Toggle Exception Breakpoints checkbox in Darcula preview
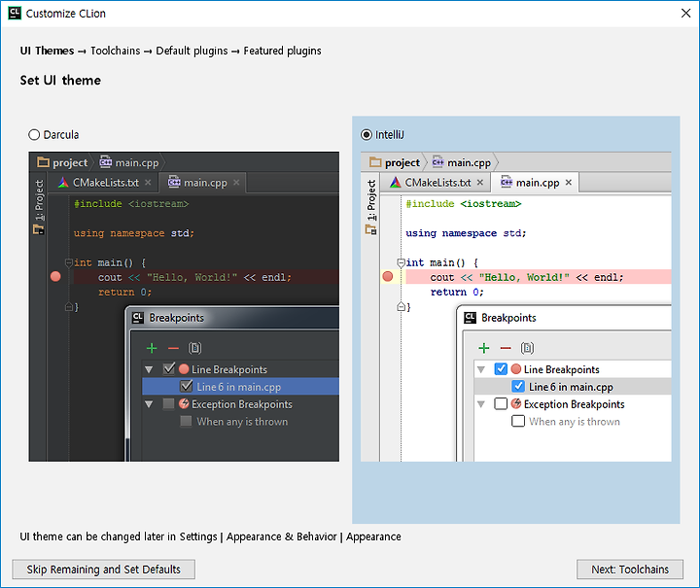Screen dimensions: 700x588 (x=168, y=403)
